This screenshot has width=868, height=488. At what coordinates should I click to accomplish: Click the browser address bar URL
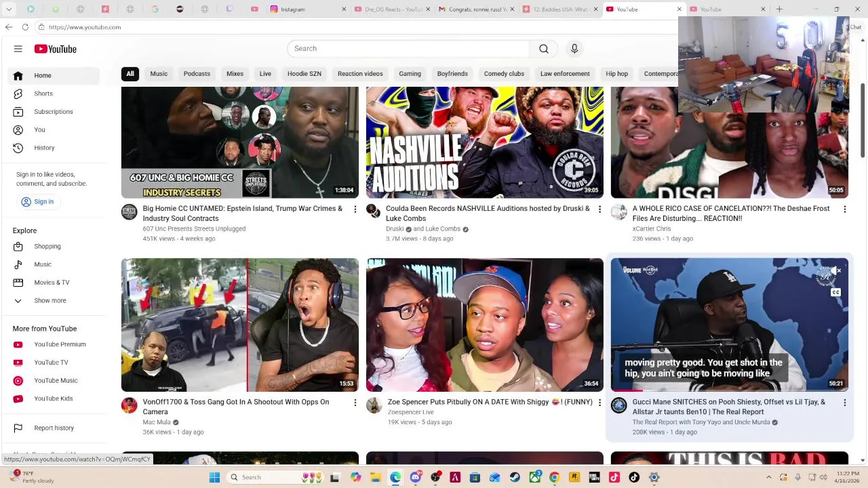point(85,27)
